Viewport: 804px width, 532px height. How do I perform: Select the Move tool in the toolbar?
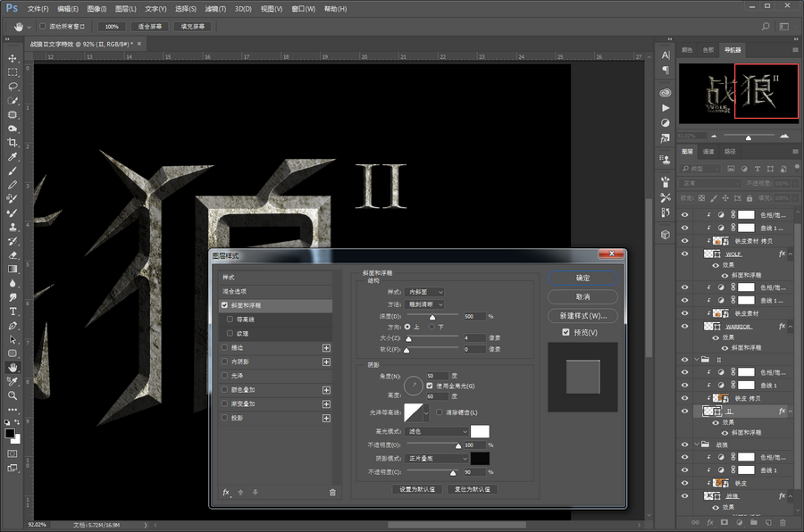coord(13,58)
